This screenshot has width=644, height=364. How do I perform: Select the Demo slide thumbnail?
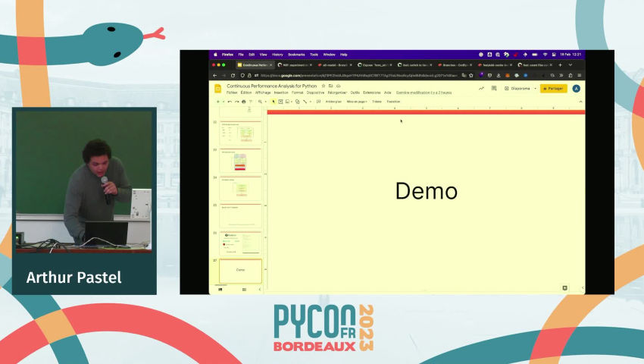[241, 270]
